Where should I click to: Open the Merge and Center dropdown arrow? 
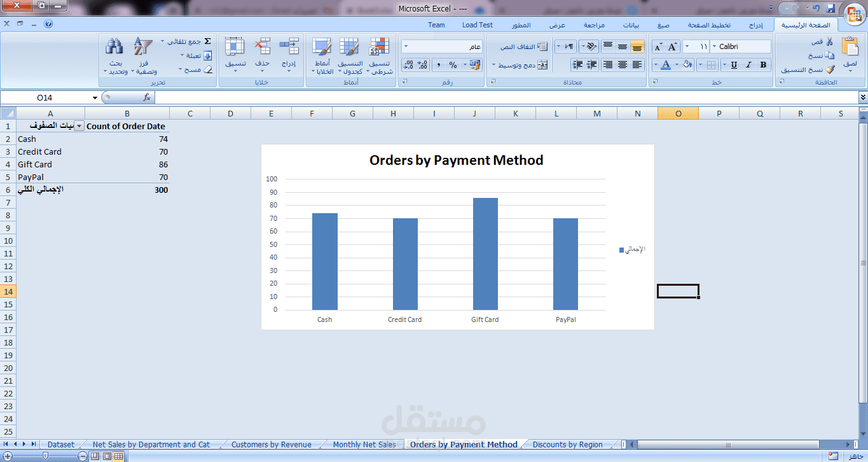point(495,65)
